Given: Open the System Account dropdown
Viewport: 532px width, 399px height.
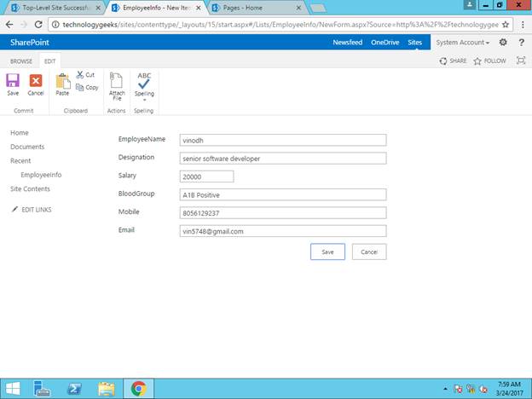Looking at the screenshot, I should click(x=462, y=43).
